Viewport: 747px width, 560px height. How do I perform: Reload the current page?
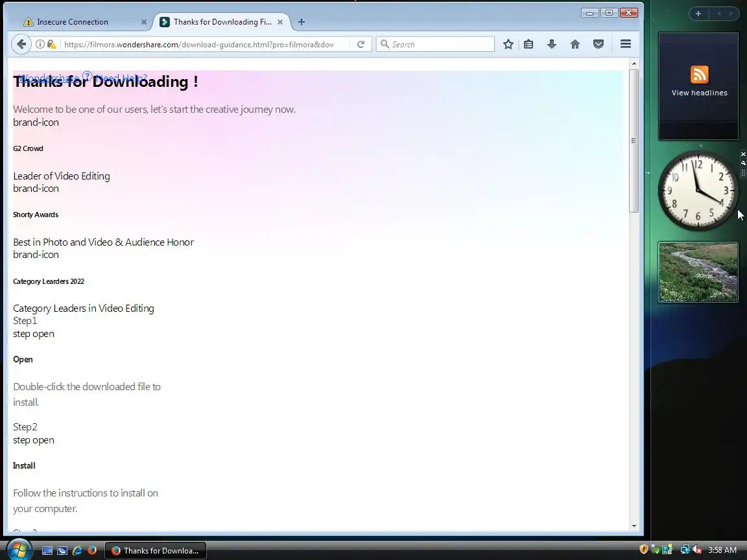[x=361, y=44]
